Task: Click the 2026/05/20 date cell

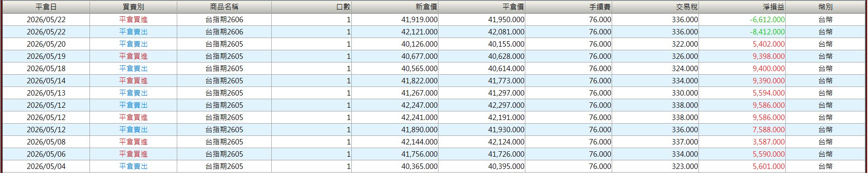Action: (46, 44)
